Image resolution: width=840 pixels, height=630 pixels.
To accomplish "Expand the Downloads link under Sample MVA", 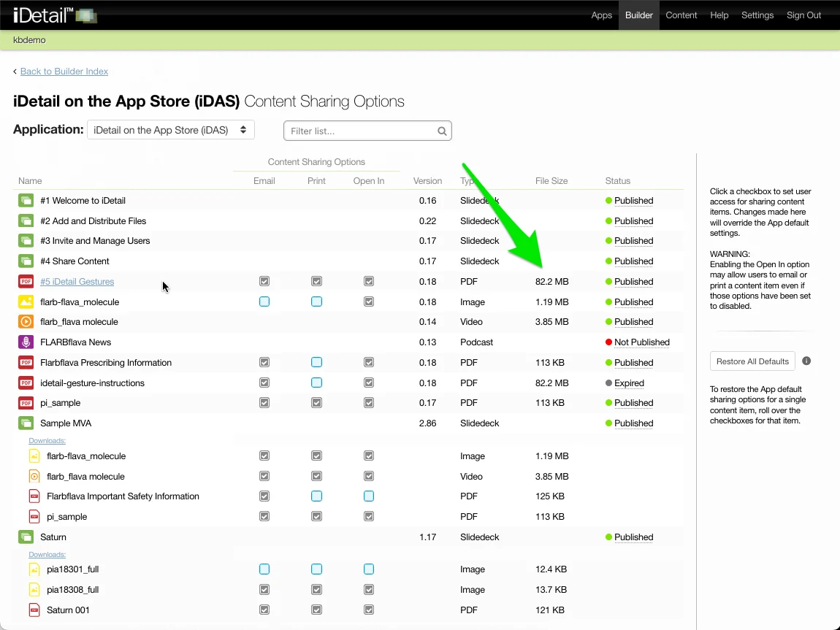I will (47, 441).
